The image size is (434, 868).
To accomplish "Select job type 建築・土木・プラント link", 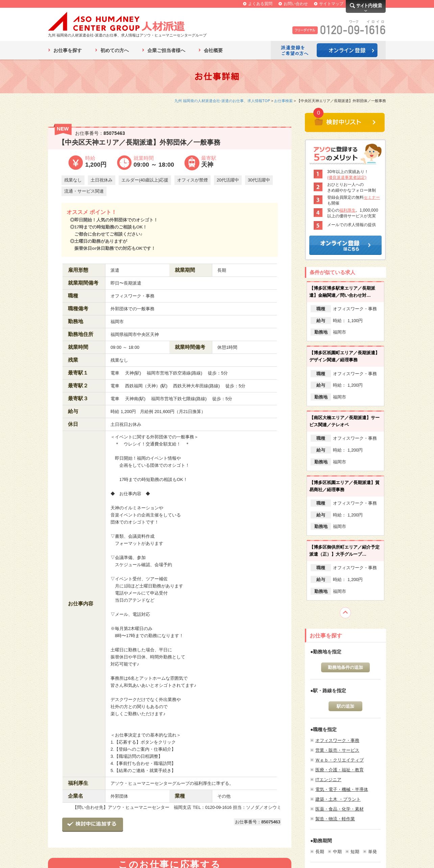I will point(338,799).
